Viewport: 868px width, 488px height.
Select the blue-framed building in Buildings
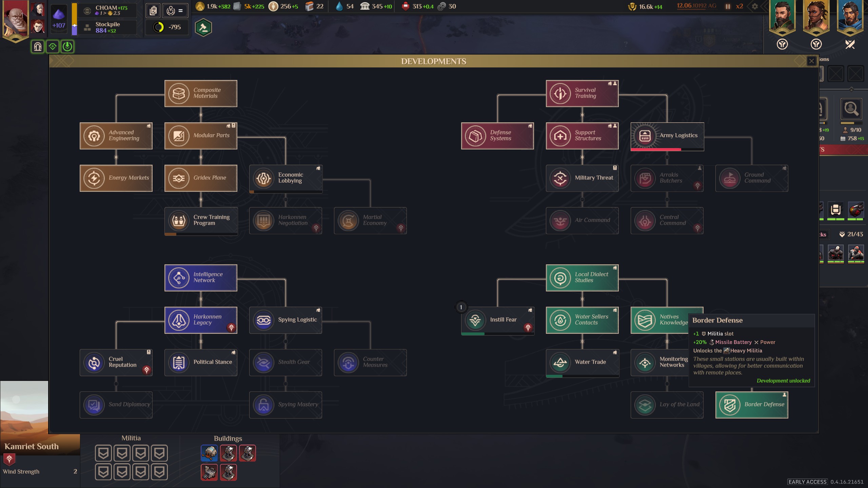[x=209, y=453]
